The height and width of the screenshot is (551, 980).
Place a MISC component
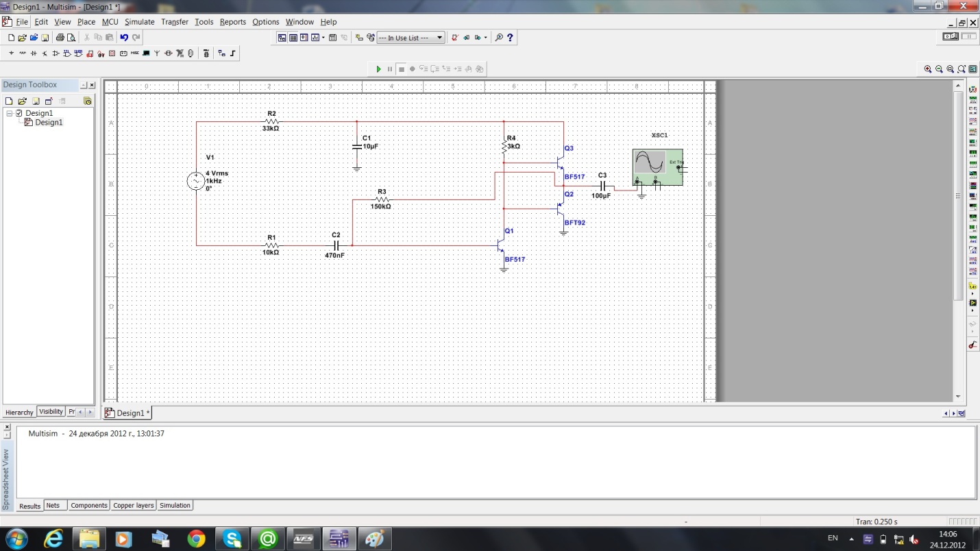point(134,53)
